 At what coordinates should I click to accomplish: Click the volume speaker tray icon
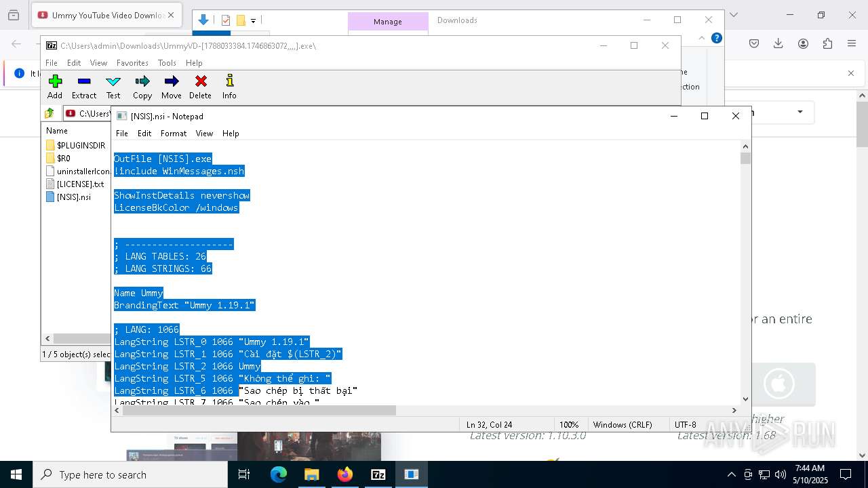(x=781, y=474)
